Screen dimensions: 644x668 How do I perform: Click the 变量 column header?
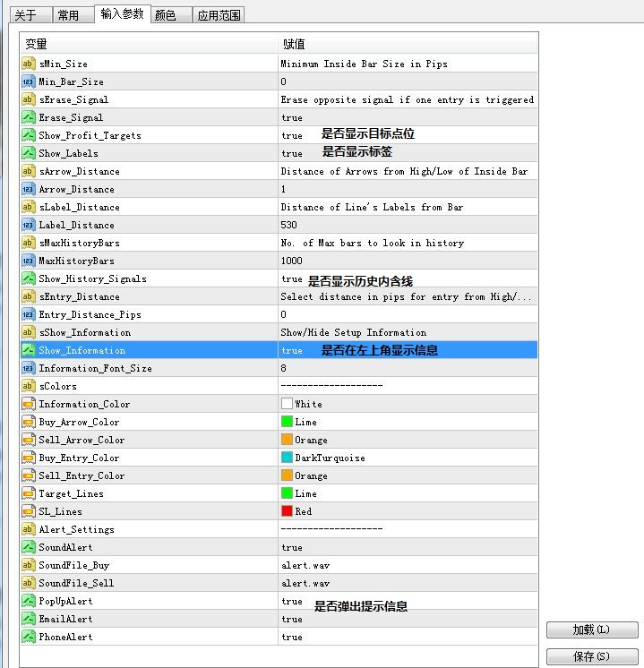(x=149, y=44)
